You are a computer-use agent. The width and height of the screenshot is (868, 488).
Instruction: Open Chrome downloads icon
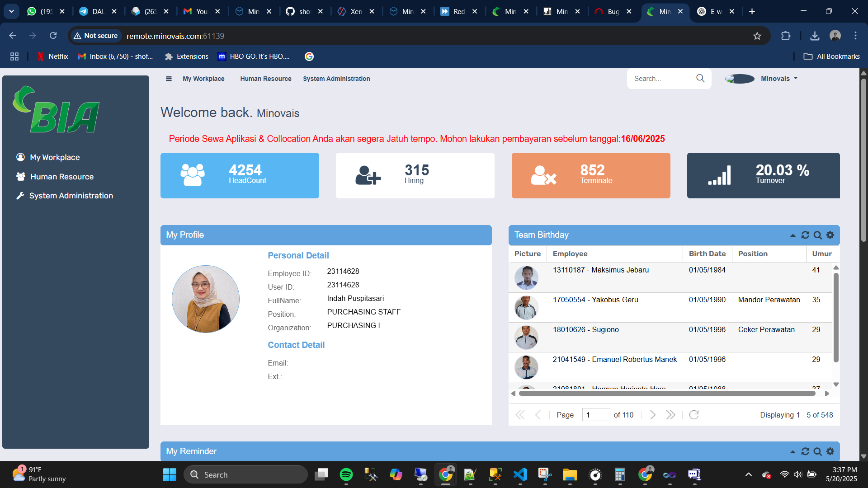coord(815,36)
